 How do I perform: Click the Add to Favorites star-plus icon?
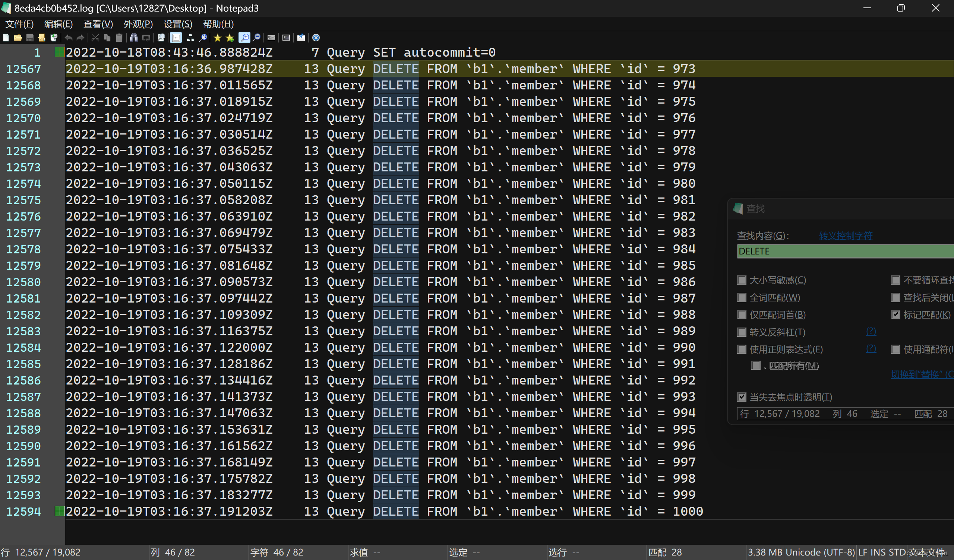(x=230, y=38)
